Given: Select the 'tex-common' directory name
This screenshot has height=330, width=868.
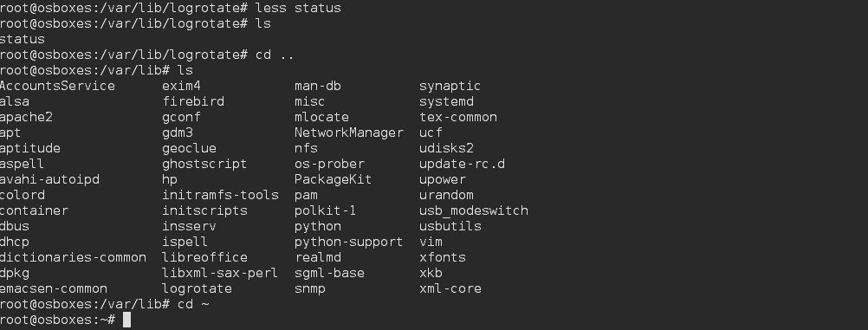Looking at the screenshot, I should 458,117.
